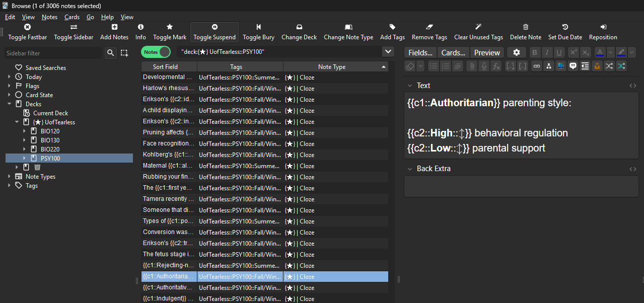
Task: Click the eraser remove-formatting icon
Action: 410,66
